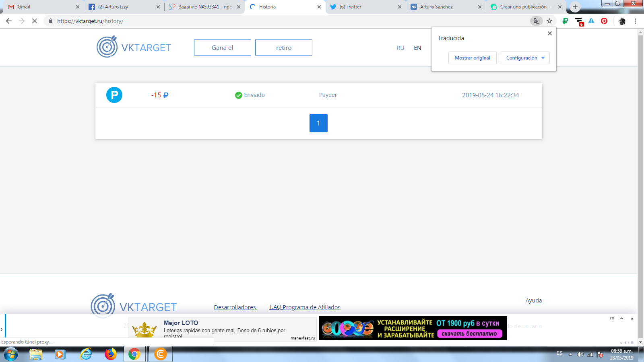Close the bottom ad bar

pos(632,319)
